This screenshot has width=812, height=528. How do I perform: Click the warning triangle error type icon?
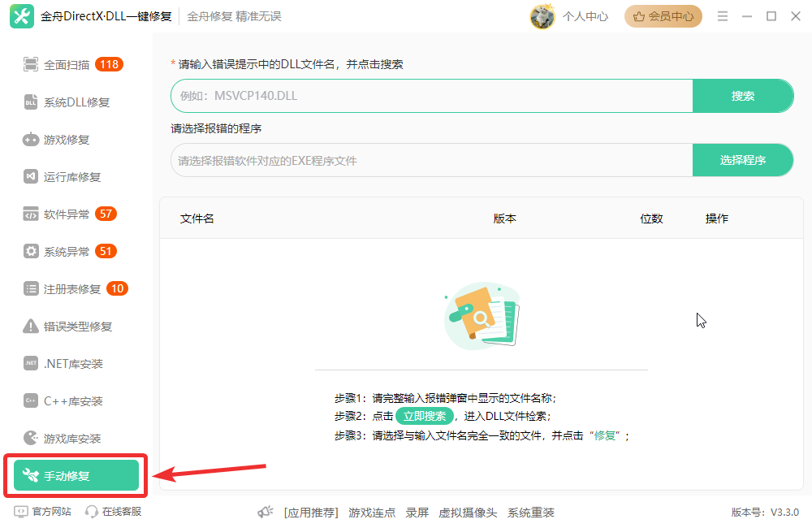click(31, 326)
